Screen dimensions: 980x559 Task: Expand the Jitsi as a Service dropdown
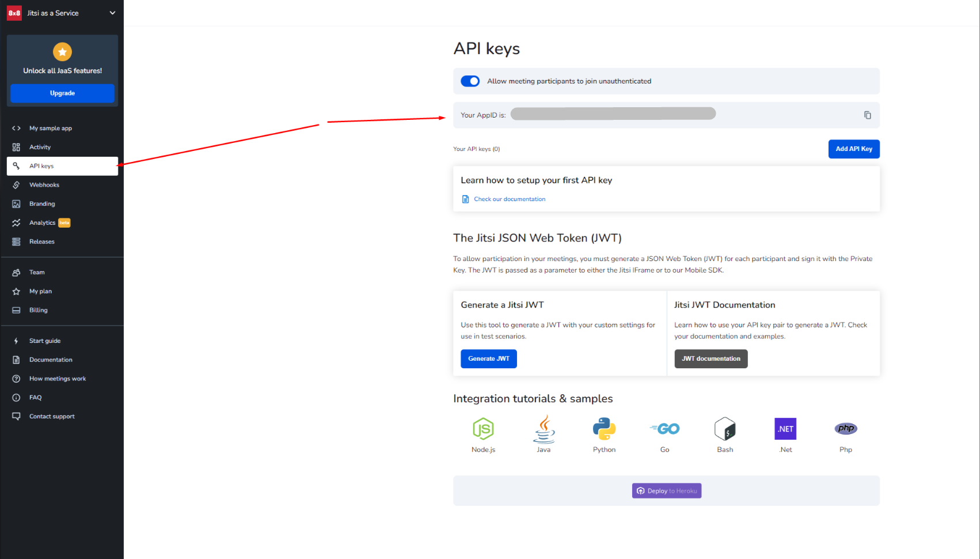[112, 13]
